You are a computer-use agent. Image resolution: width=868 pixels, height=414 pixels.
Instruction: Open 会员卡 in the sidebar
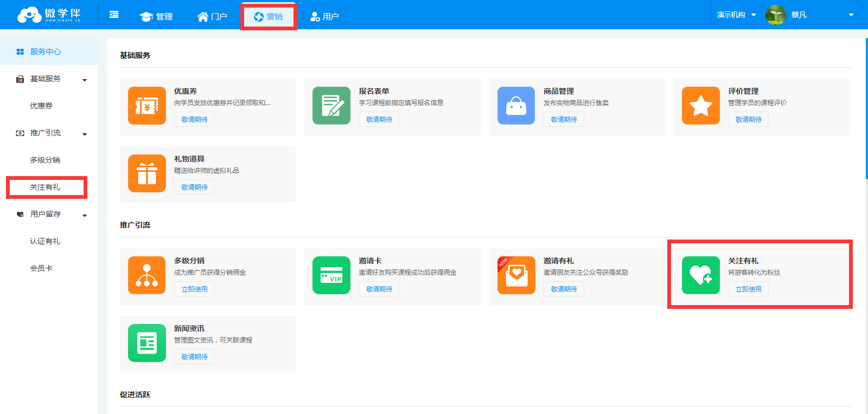pos(41,268)
